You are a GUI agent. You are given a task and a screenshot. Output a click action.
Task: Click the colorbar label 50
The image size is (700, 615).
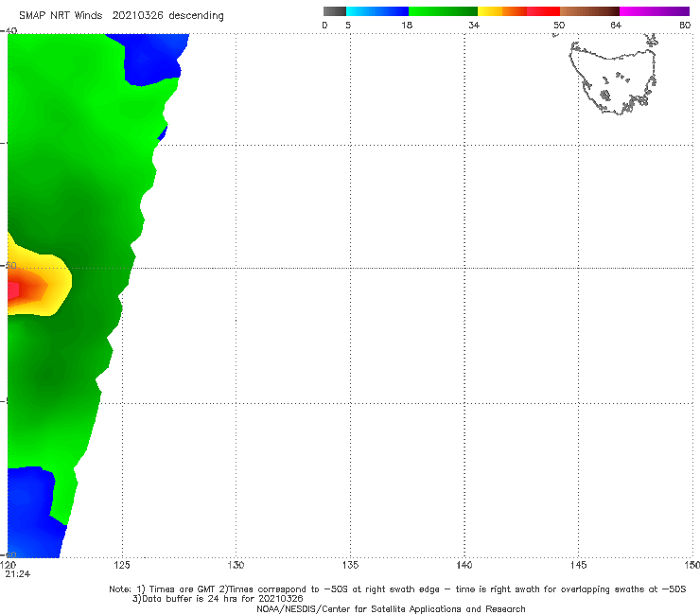click(559, 26)
